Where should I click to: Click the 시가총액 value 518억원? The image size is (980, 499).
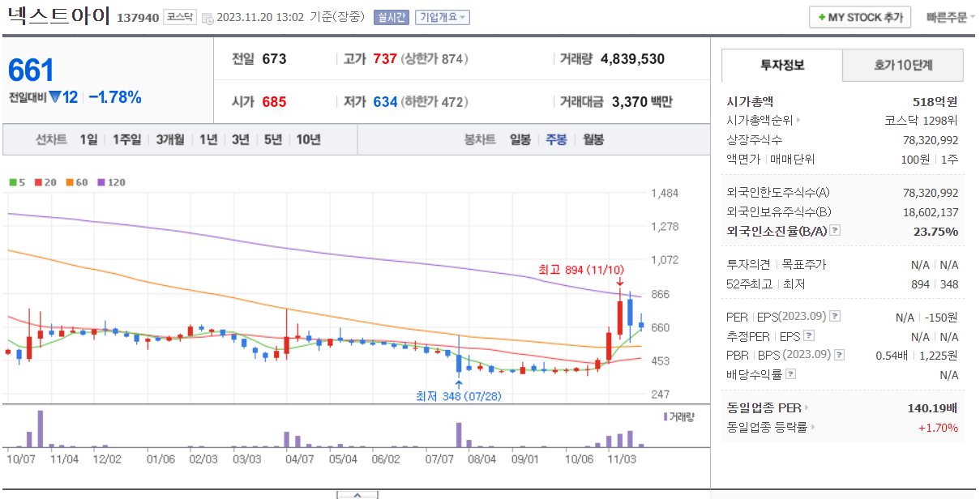point(935,101)
